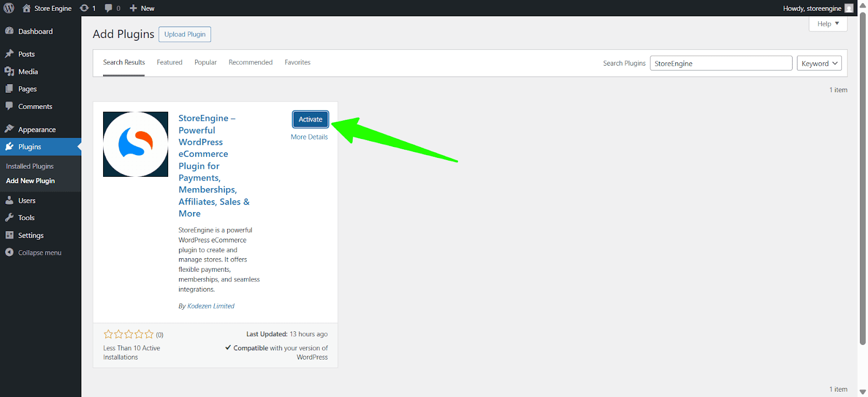The width and height of the screenshot is (868, 397).
Task: Click 'Less Than 10 Active Installations' text
Action: (x=132, y=353)
